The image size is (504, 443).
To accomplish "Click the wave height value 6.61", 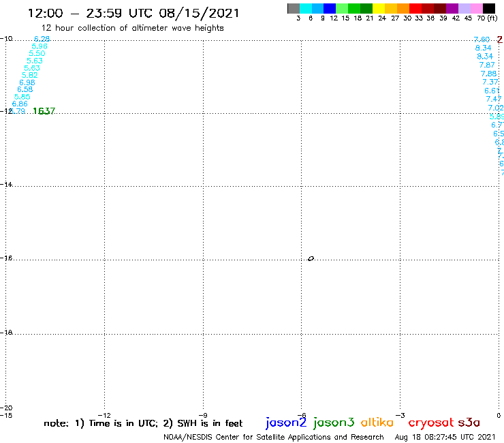I will click(x=492, y=91).
